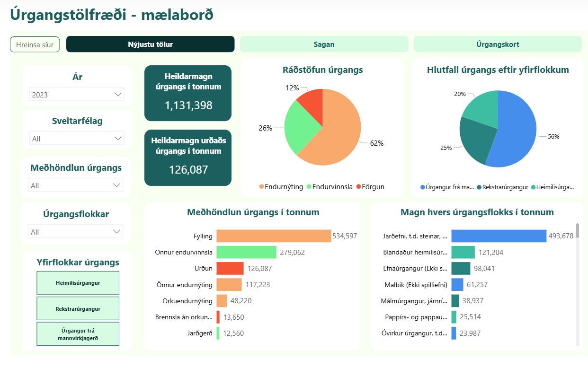Toggle the Heimilisúrgangur category filter
This screenshot has width=588, height=377.
[78, 283]
